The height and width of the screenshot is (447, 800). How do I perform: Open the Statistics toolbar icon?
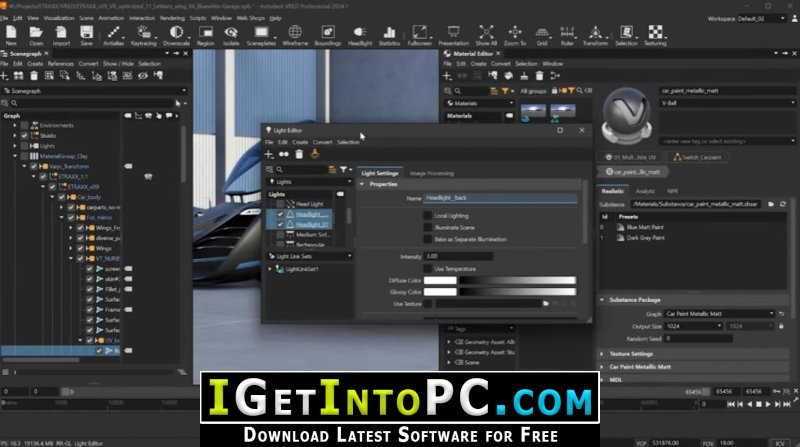click(389, 35)
